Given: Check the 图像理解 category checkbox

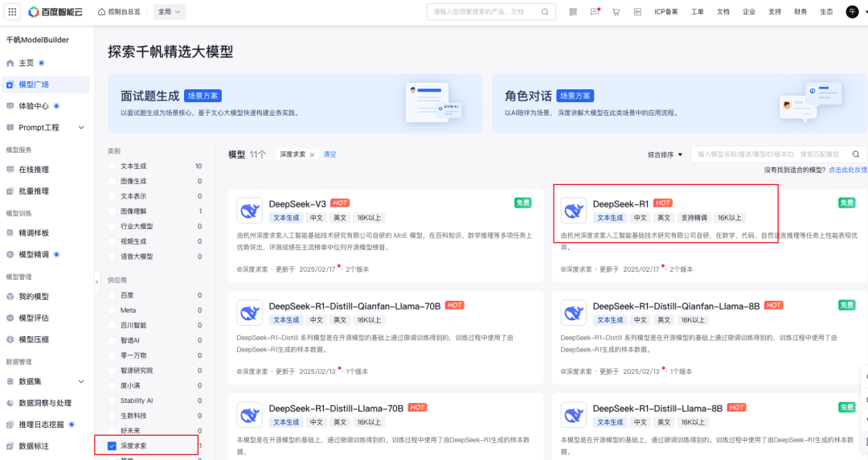Looking at the screenshot, I should (112, 212).
